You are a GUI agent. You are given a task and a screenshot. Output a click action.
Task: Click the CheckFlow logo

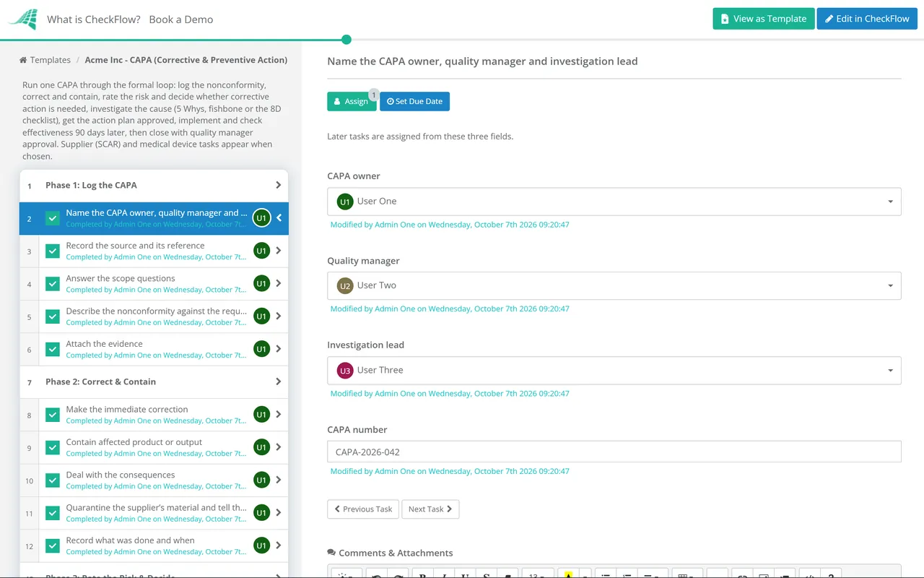22,20
